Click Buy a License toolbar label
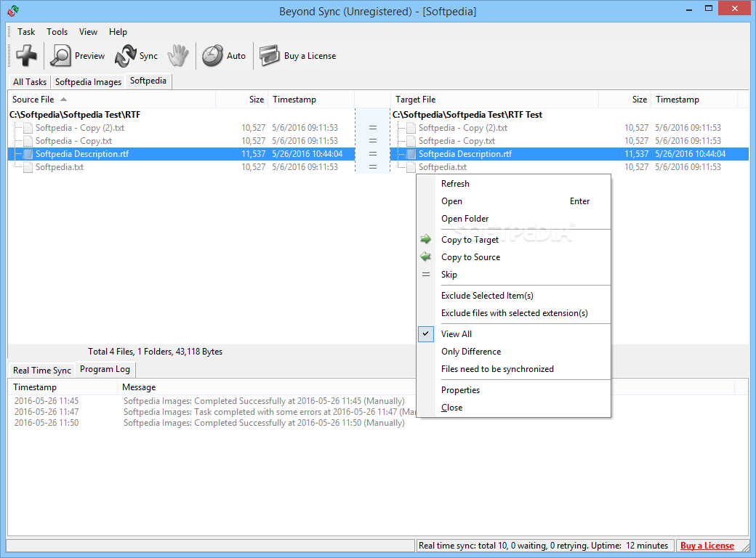 tap(310, 56)
